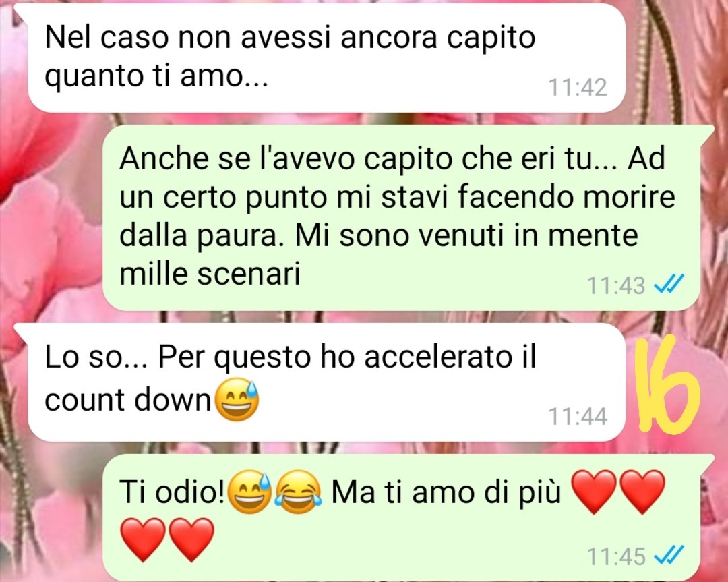Screen dimensions: 728x582
Task: Tap the tears-of-joy emoji
Action: tap(299, 492)
